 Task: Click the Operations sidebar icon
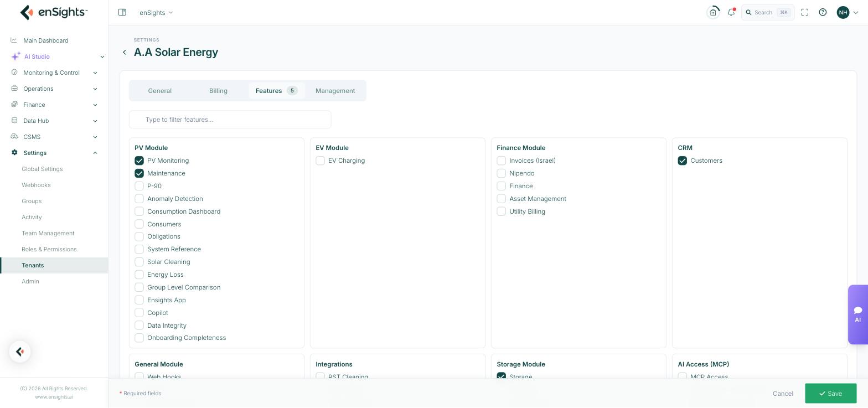14,88
